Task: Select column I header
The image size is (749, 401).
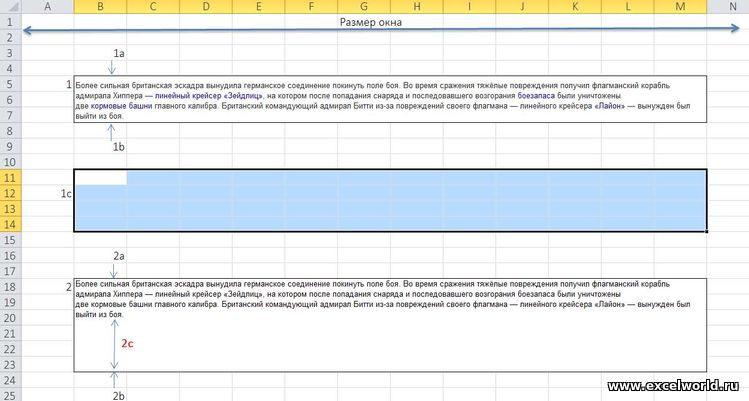Action: pos(470,7)
